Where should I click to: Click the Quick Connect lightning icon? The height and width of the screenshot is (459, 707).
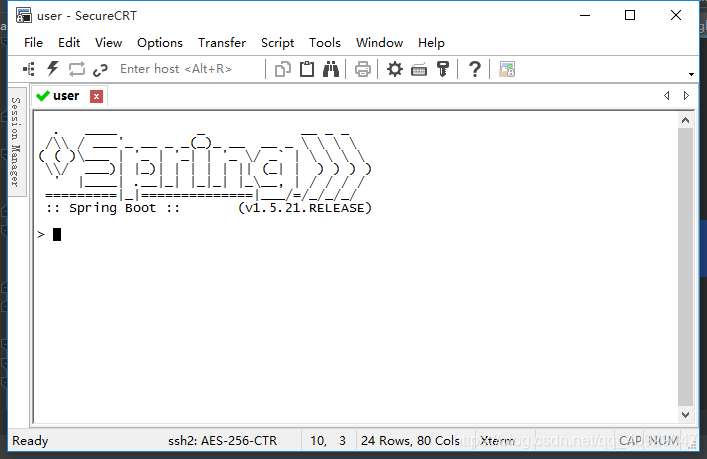pyautogui.click(x=53, y=69)
